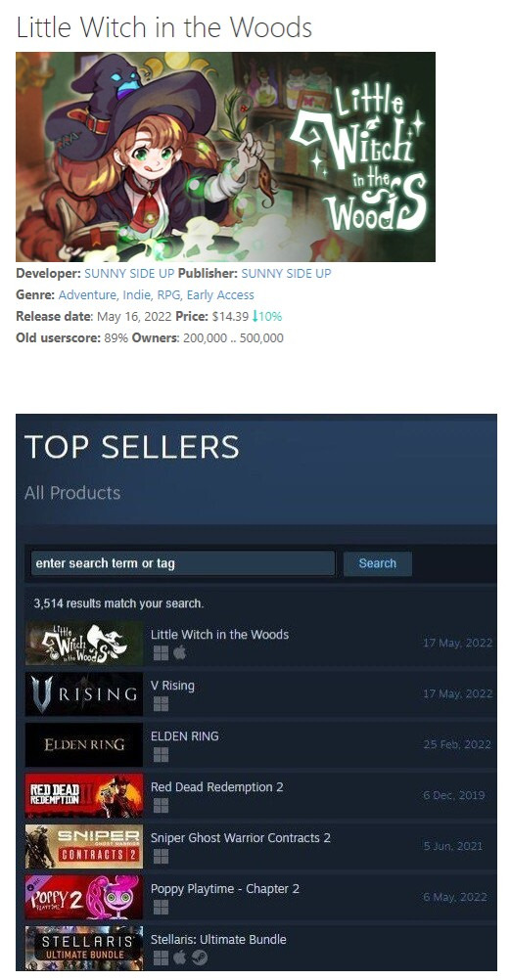Image resolution: width=510 pixels, height=980 pixels.
Task: Click Windows icon under Little Witch in the Woods
Action: 161,653
